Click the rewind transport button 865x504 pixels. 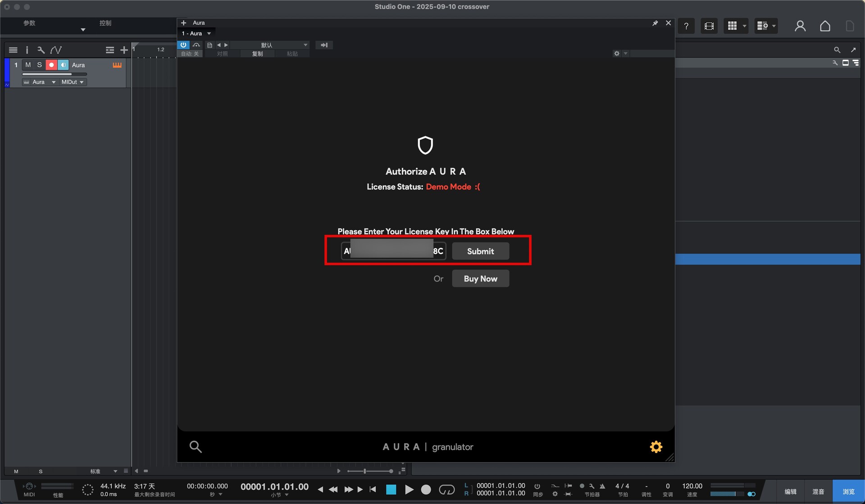333,490
